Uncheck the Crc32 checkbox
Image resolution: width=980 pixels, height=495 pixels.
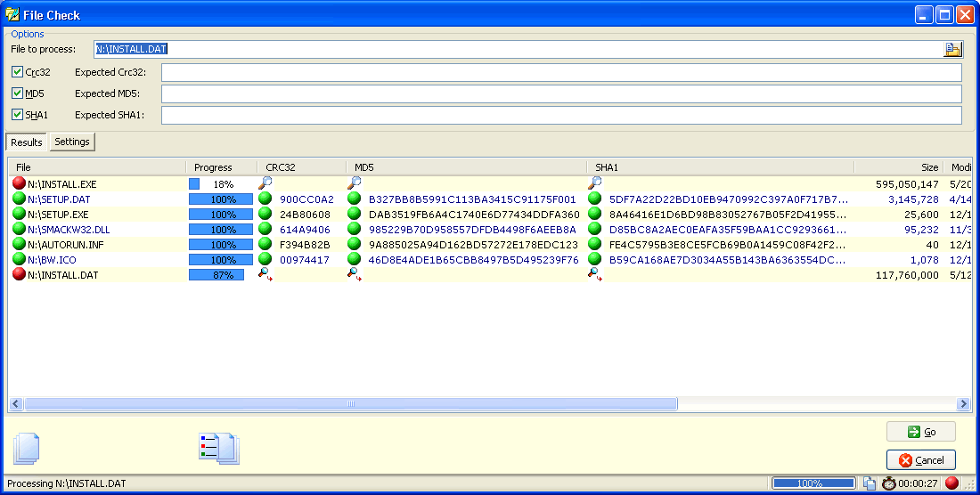pyautogui.click(x=18, y=72)
